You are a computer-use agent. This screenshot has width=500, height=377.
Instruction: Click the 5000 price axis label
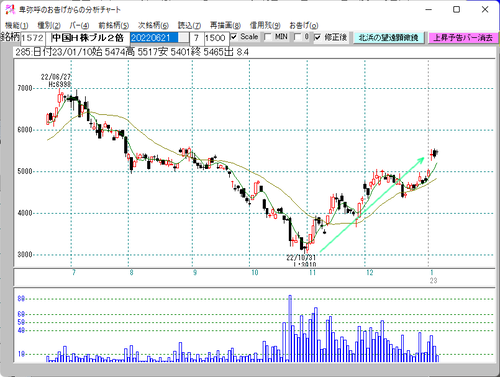pyautogui.click(x=24, y=171)
